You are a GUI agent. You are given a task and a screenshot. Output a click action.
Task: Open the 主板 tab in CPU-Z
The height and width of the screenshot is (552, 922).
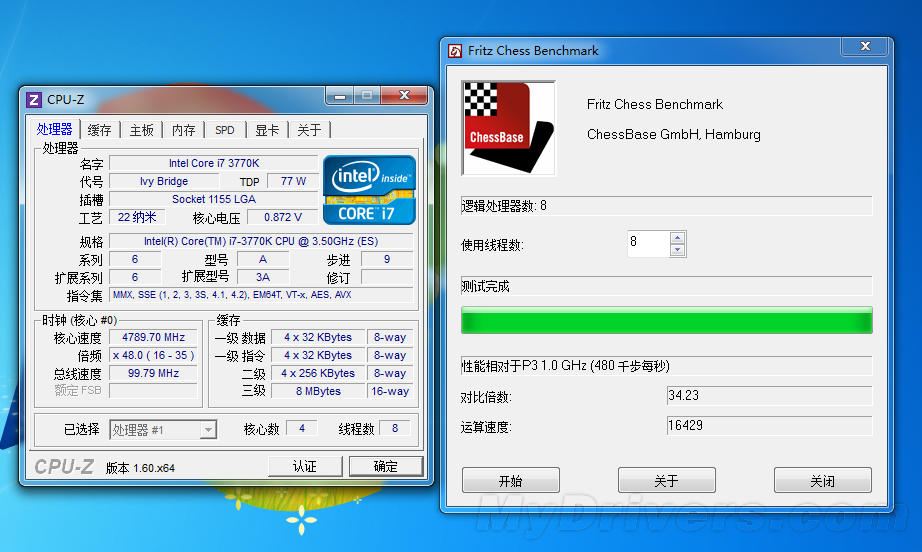(x=142, y=130)
